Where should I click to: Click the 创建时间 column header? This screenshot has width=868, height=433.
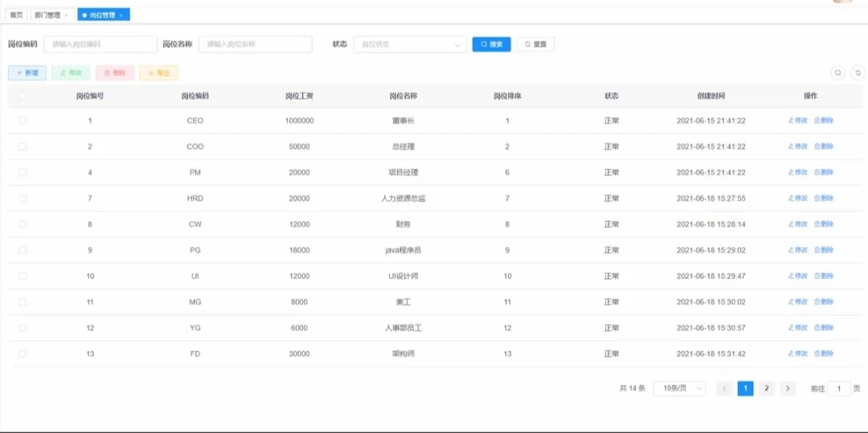[x=711, y=96]
